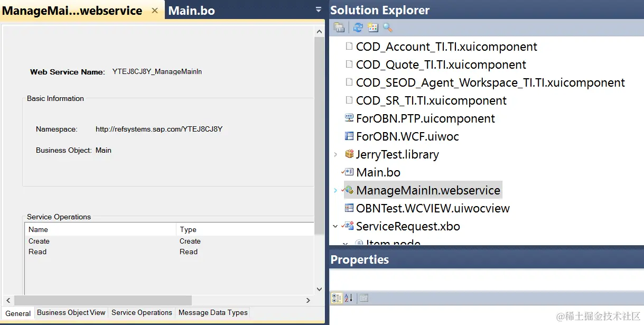Select ForOBN.PTP.uicomponent in the tree
Image resolution: width=644 pixels, height=325 pixels.
click(x=425, y=118)
